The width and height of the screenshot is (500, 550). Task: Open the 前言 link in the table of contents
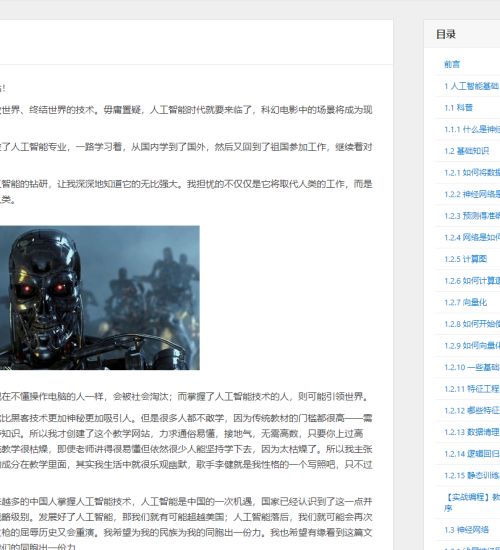[x=452, y=64]
